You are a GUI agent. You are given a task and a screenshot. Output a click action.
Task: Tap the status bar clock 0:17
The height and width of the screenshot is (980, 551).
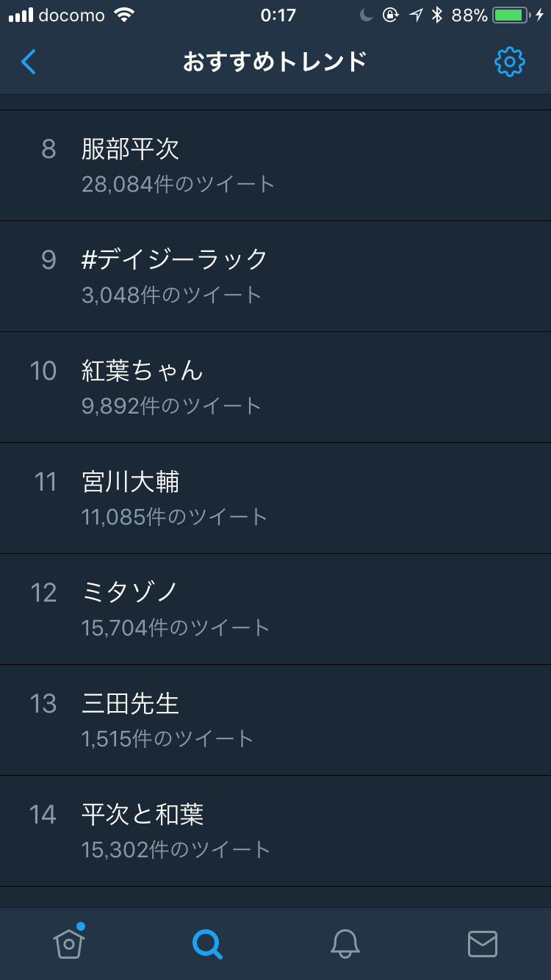[278, 15]
